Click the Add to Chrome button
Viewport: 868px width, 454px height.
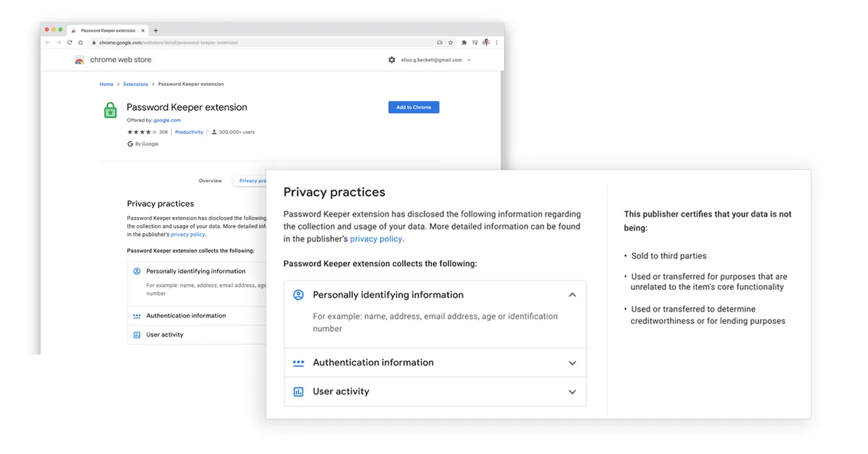coord(413,107)
